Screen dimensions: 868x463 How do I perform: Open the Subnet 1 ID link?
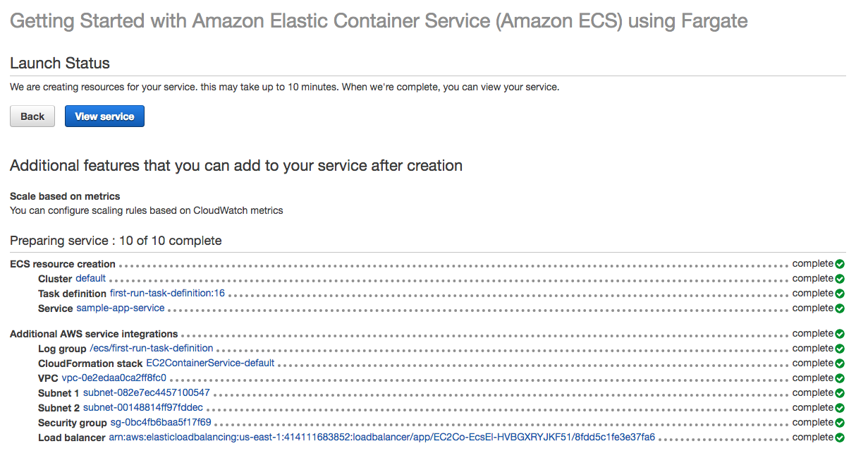[147, 393]
